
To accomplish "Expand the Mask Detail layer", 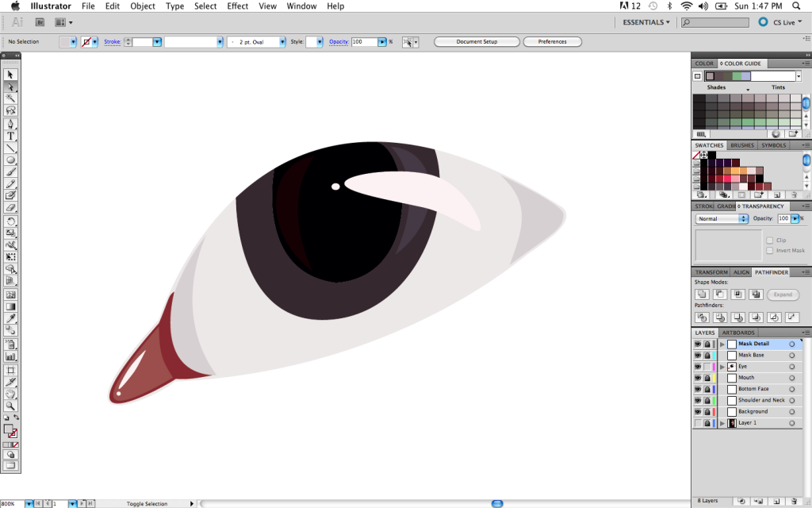I will pyautogui.click(x=722, y=344).
